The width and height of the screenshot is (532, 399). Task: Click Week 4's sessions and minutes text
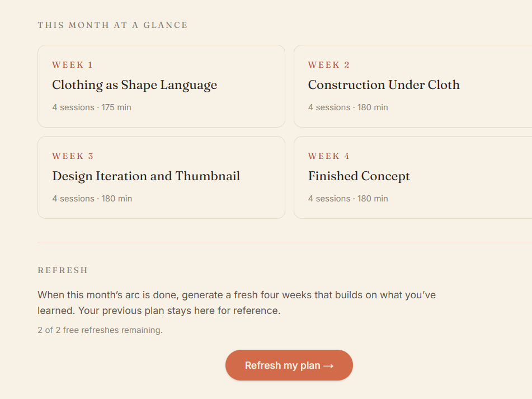(348, 199)
